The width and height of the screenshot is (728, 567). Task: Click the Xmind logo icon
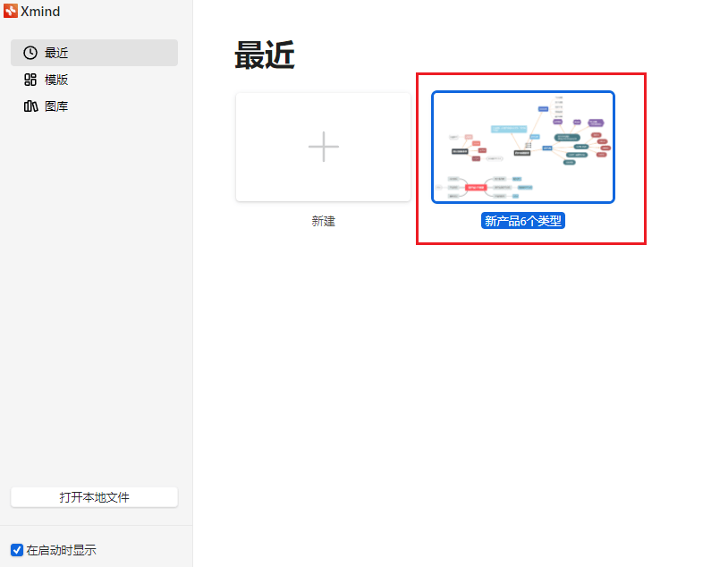10,11
